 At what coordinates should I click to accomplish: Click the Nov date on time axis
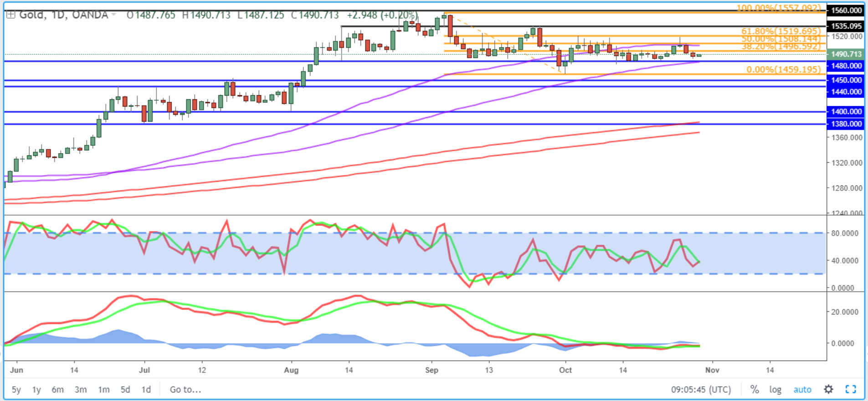coord(712,370)
